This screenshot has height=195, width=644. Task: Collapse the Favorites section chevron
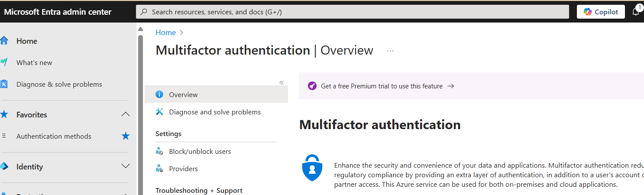coord(126,114)
